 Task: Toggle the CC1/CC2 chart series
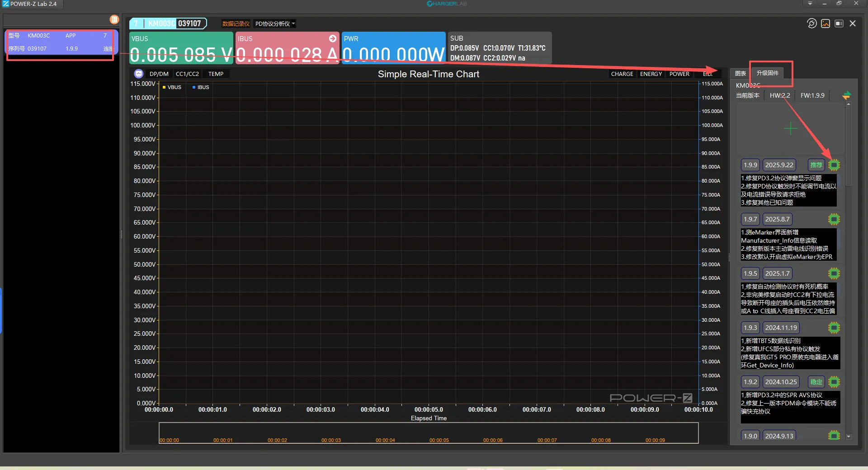click(x=187, y=74)
